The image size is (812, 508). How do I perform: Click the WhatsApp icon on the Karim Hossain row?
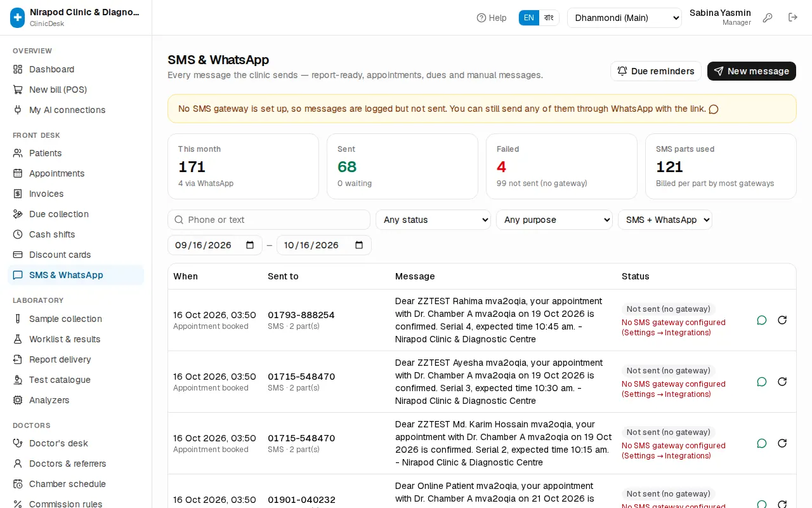[762, 443]
